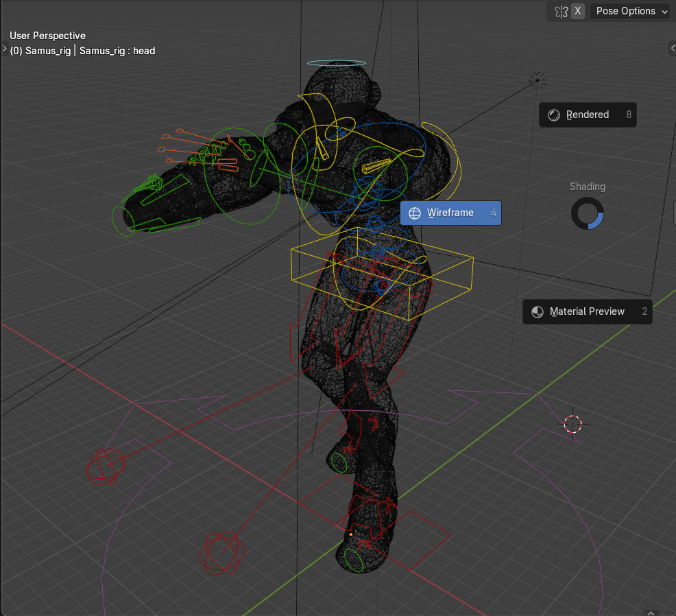Click the 'Samus_rig : head' overlay text
The height and width of the screenshot is (616, 676).
pyautogui.click(x=117, y=51)
